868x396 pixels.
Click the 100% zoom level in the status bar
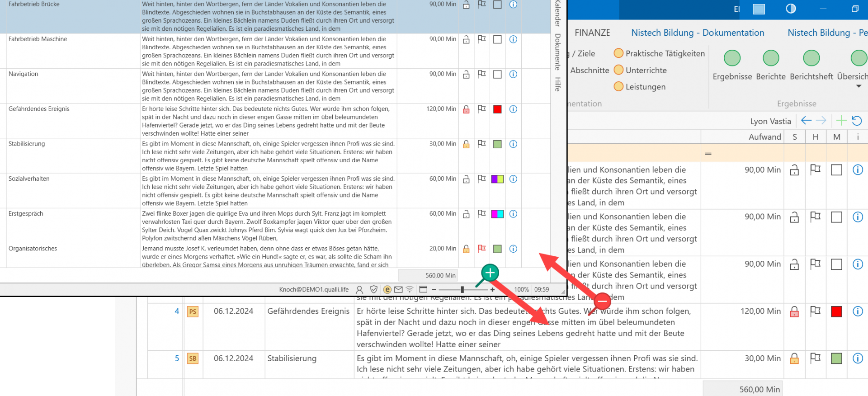pyautogui.click(x=521, y=289)
